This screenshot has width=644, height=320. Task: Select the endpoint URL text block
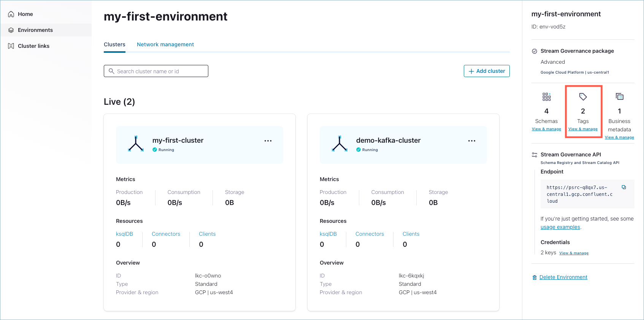pos(580,194)
